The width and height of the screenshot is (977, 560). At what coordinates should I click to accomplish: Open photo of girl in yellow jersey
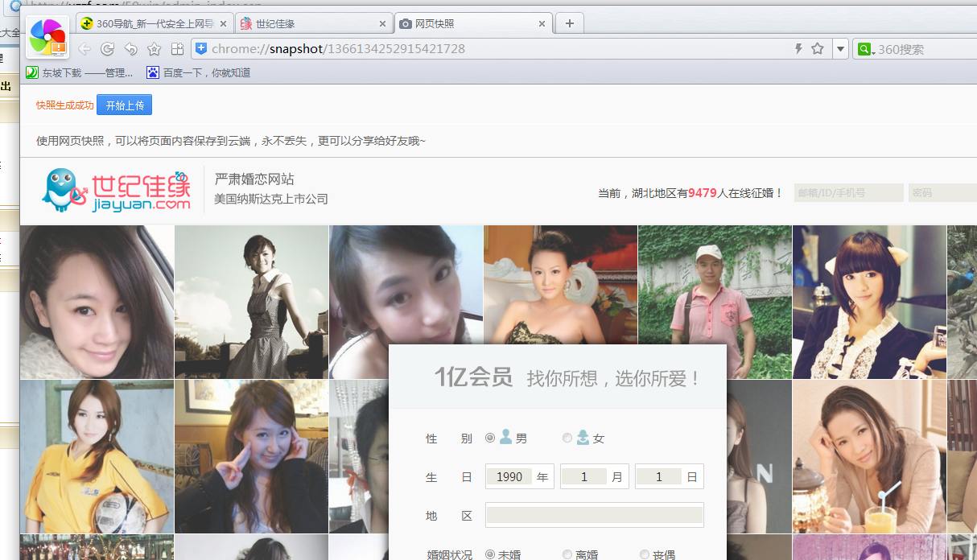tap(97, 456)
